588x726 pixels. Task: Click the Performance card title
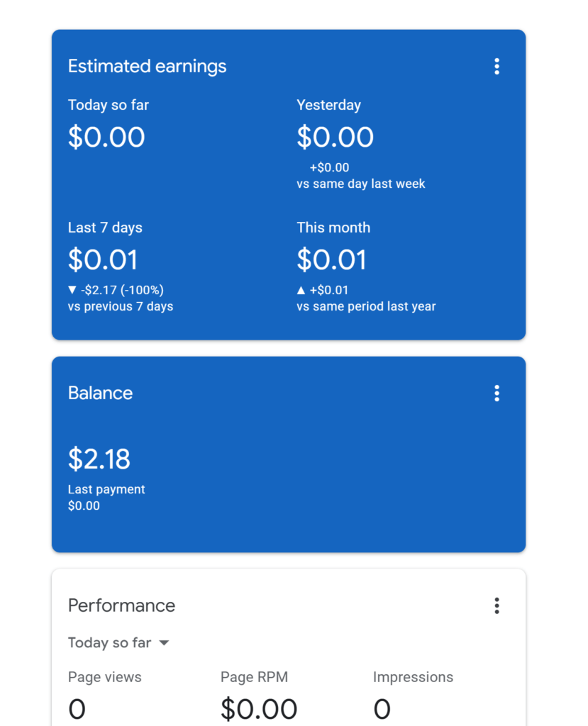122,605
